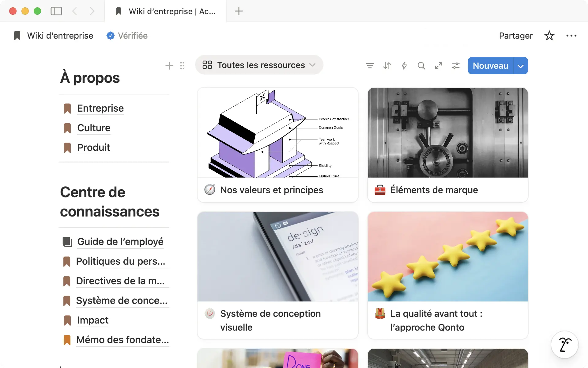Expand the Nouveau button dropdown arrow
Screen dimensions: 588x368
click(x=521, y=66)
